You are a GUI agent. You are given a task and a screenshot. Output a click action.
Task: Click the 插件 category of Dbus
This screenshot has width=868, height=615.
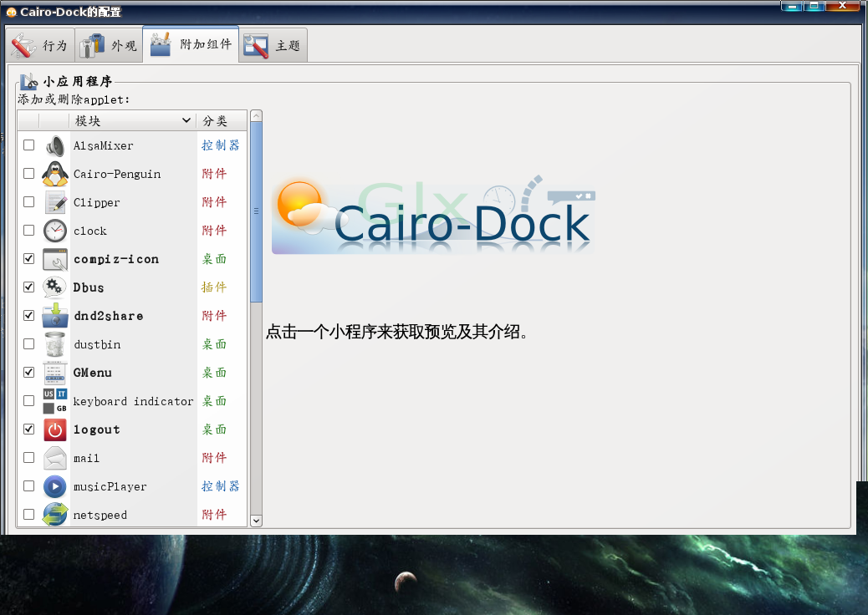[214, 287]
